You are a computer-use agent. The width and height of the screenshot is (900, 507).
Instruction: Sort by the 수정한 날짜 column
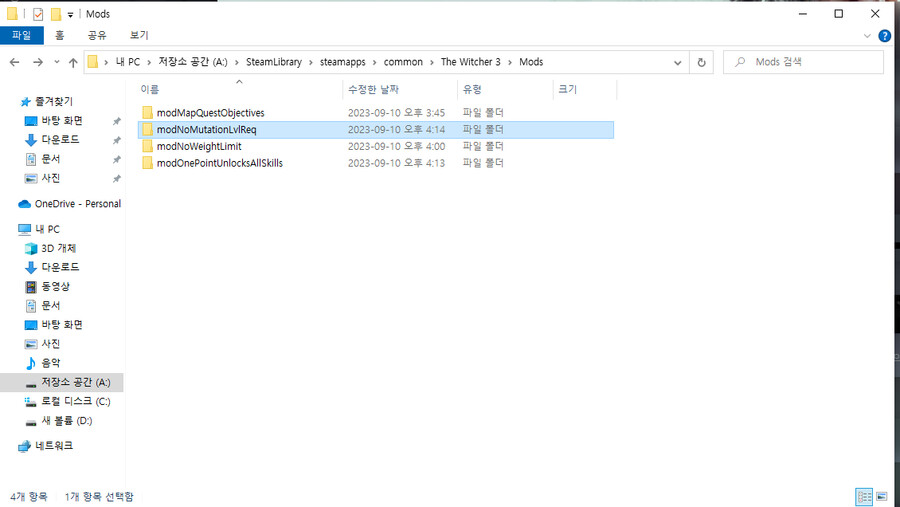coord(374,89)
